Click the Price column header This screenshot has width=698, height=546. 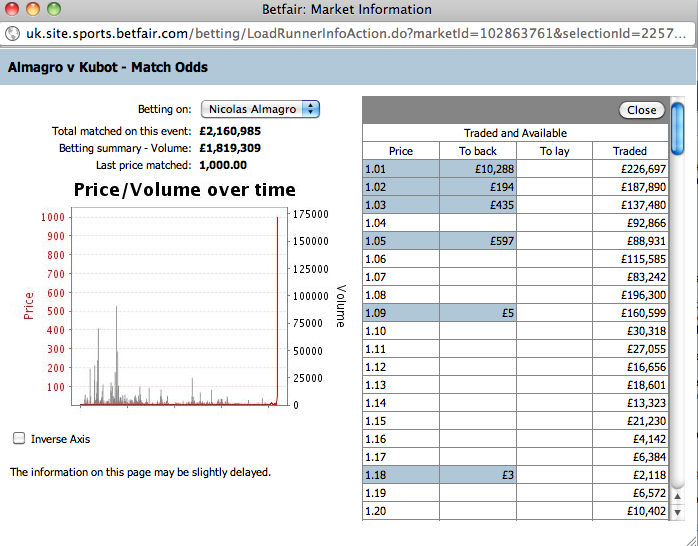point(401,151)
